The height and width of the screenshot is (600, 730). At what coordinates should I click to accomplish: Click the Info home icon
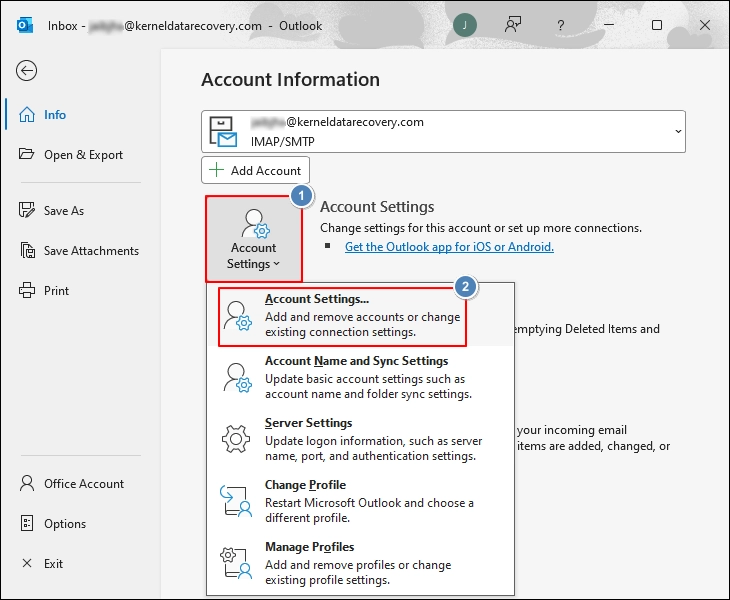click(27, 115)
